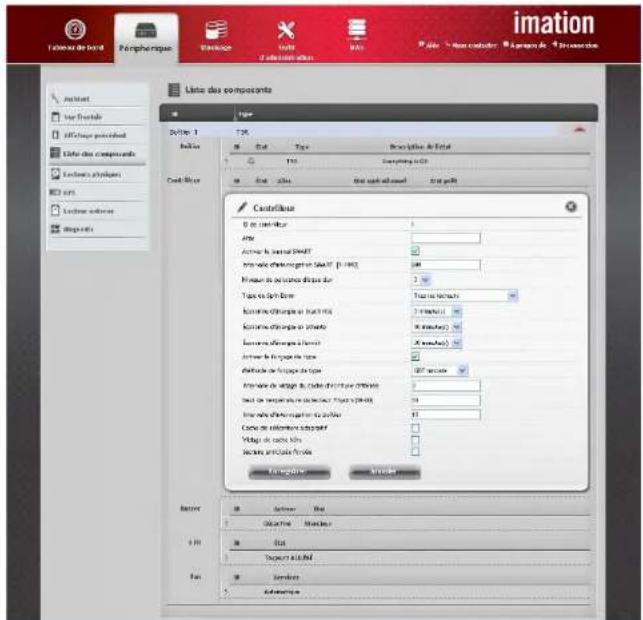This screenshot has width=643, height=620.
Task: Click Automatique text in Fan row
Action: click(282, 592)
